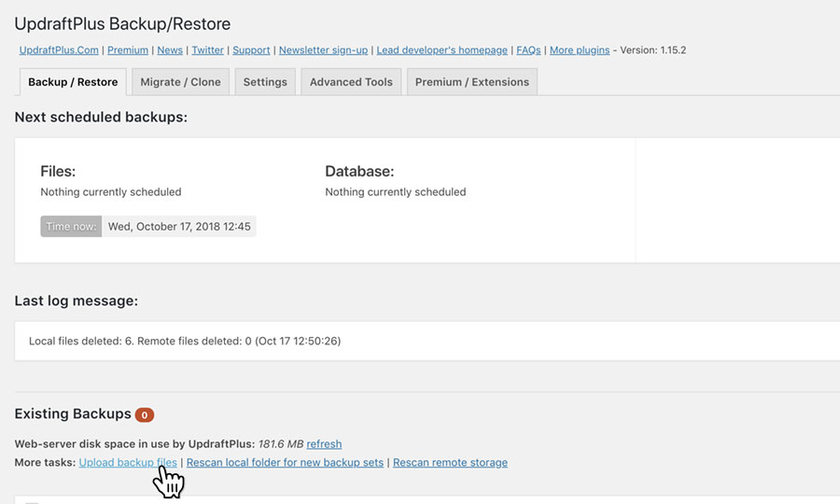
Task: Open the UpdraftPlus.Com link
Action: point(59,49)
